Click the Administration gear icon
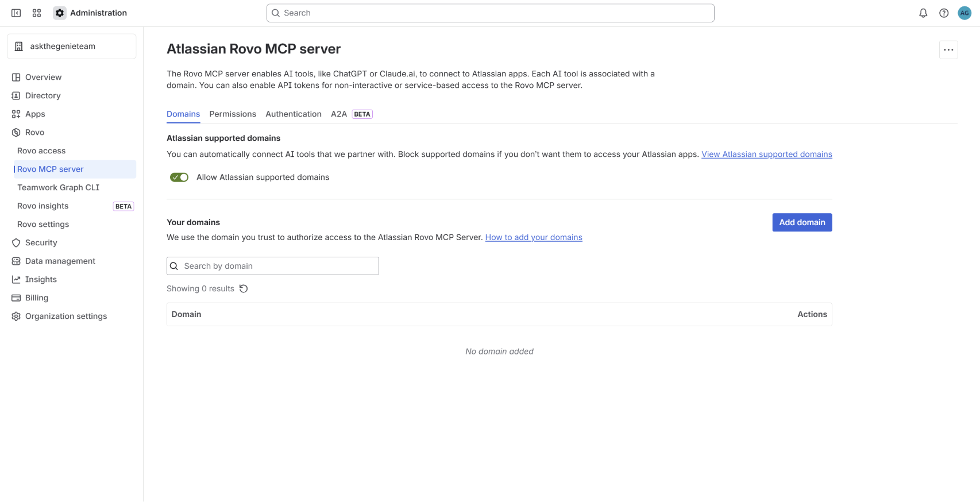This screenshot has height=502, width=980. coord(60,13)
